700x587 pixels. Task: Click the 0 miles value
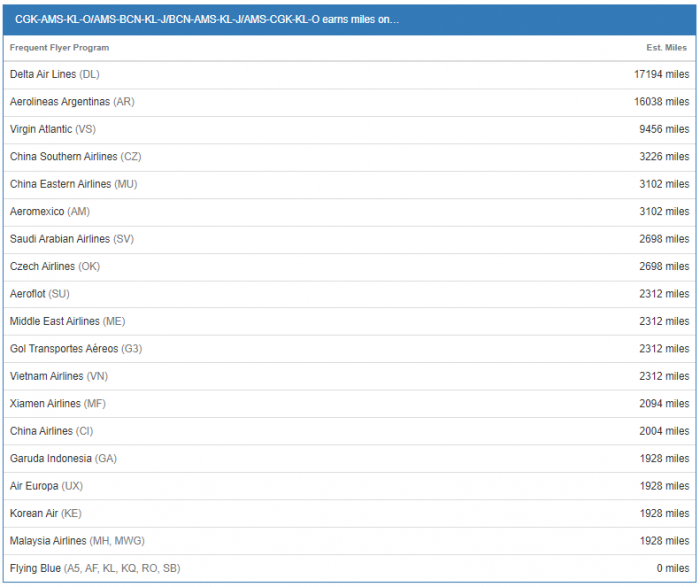(x=673, y=569)
